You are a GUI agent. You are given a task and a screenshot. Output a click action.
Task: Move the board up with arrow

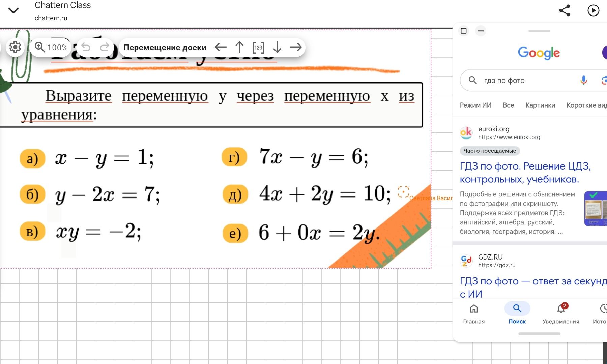tap(239, 47)
